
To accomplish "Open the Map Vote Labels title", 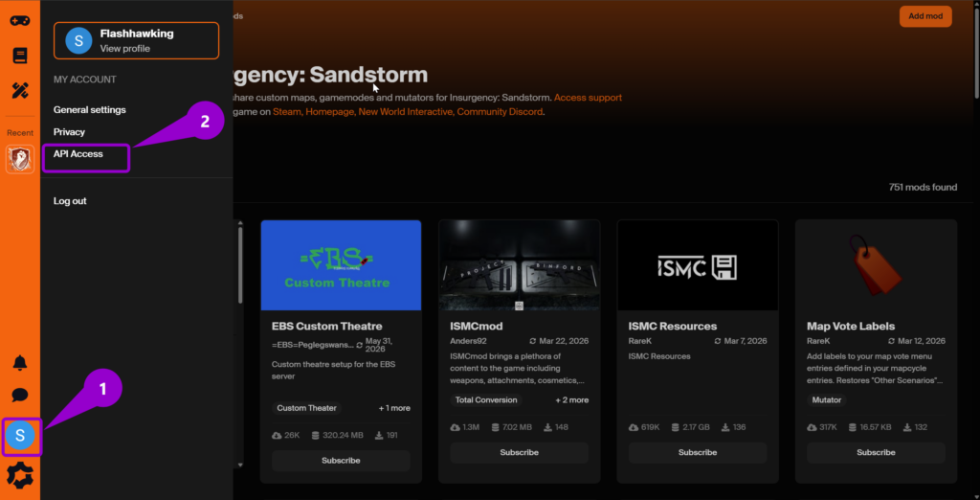I will (x=851, y=326).
